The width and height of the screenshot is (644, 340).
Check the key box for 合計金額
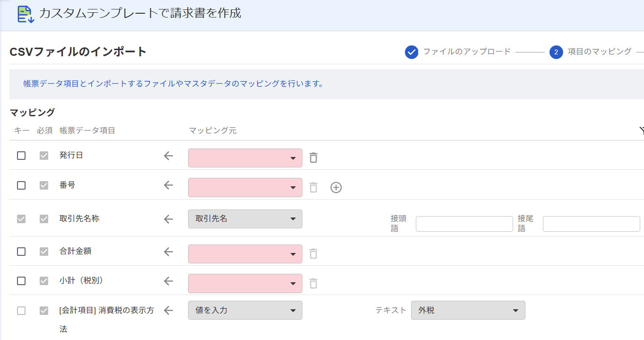coord(21,252)
